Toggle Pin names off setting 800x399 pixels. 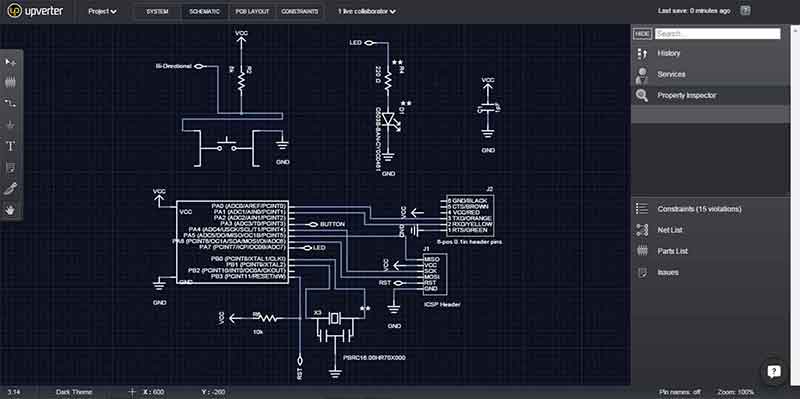[680, 392]
